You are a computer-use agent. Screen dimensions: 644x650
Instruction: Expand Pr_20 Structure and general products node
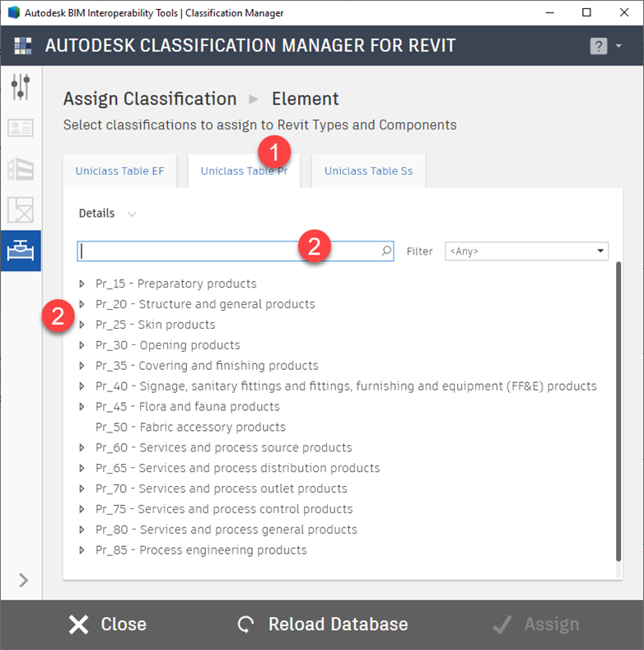82,304
